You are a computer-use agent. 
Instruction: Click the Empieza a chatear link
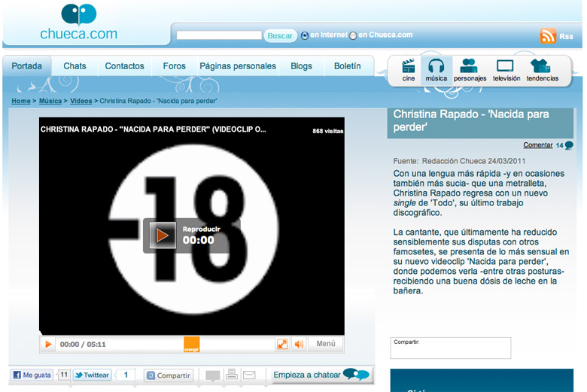(x=307, y=375)
